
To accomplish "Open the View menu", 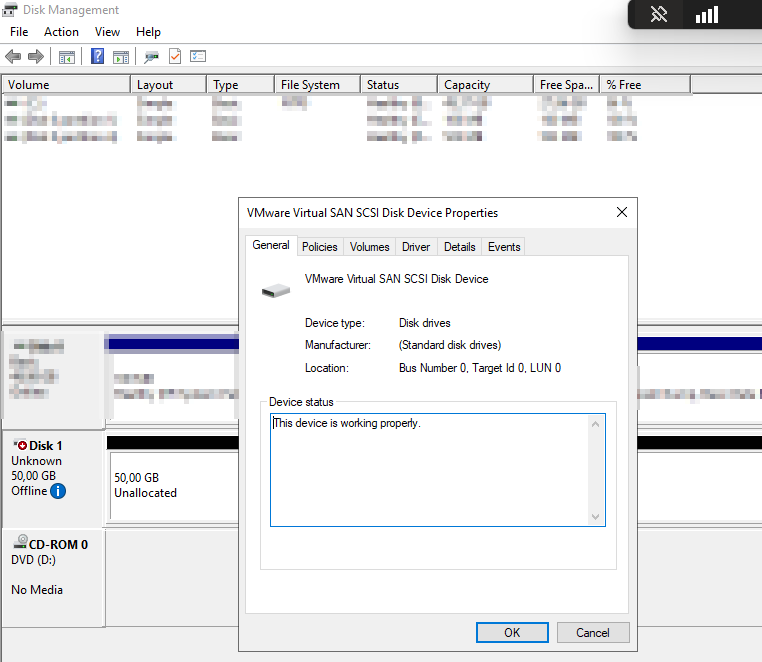I will [x=107, y=32].
